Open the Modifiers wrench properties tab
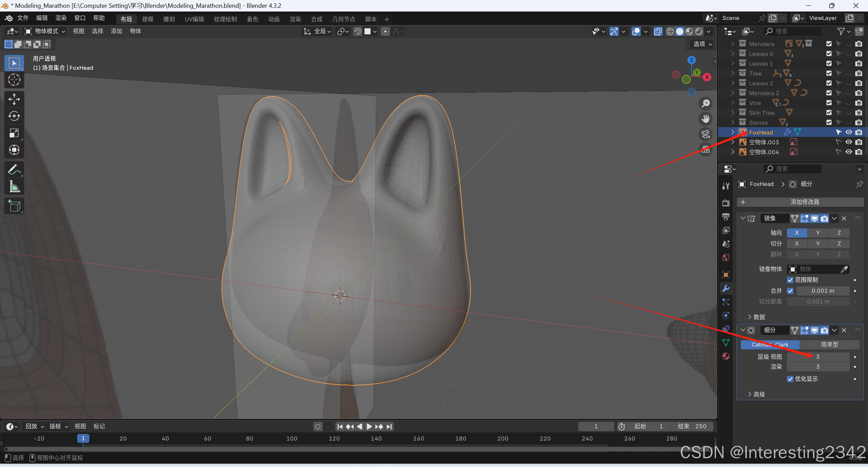Viewport: 868px width, 467px height. click(726, 288)
